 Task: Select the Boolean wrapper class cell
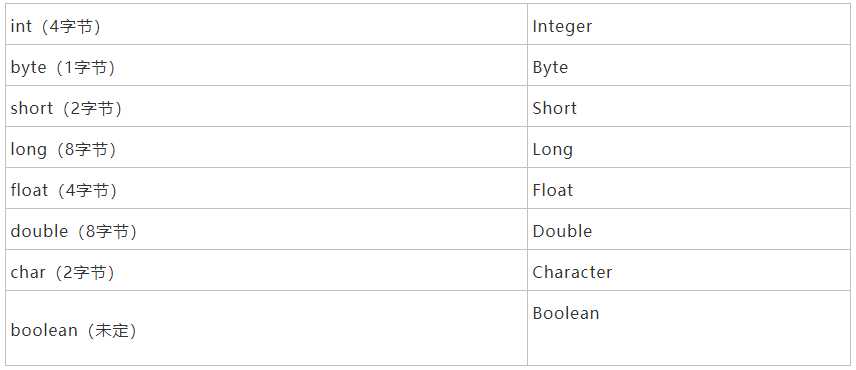(689, 328)
